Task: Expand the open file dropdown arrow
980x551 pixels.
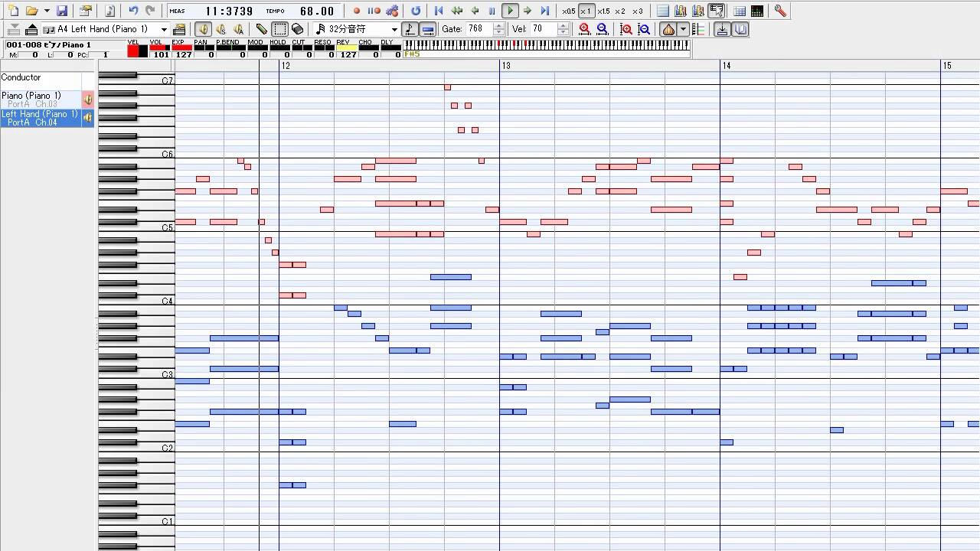Action: point(47,11)
